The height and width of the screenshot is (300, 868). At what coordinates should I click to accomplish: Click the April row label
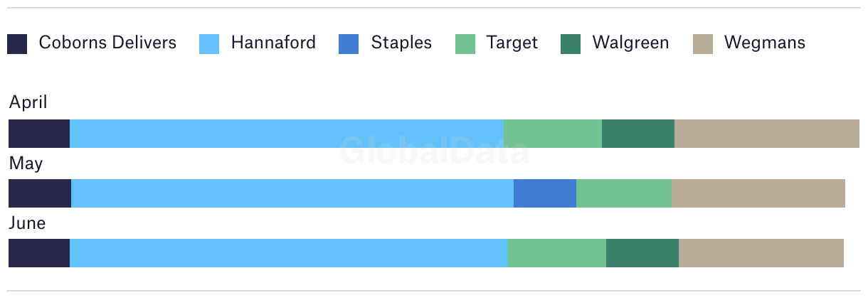(28, 103)
